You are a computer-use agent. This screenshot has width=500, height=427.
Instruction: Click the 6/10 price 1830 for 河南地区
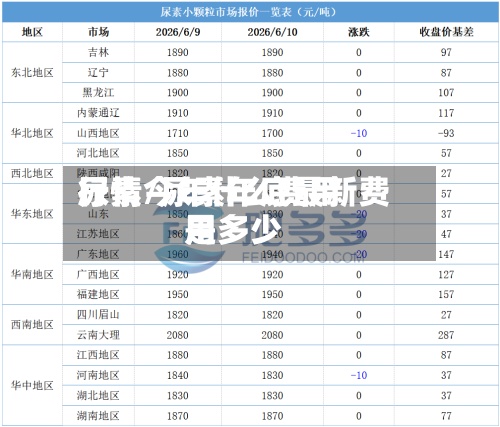[272, 375]
